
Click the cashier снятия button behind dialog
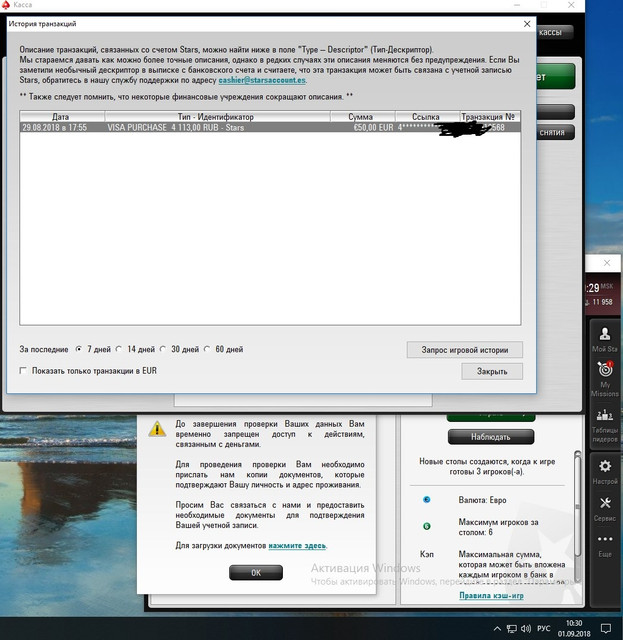(555, 133)
